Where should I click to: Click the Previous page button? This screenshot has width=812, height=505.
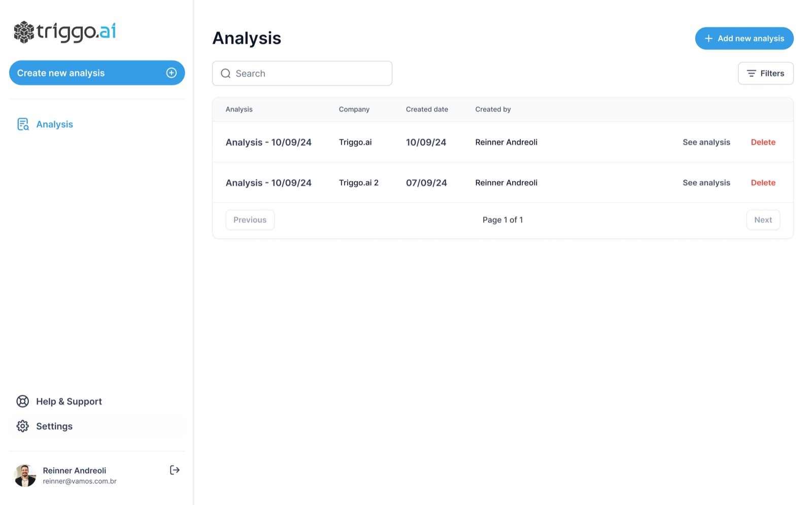(250, 220)
